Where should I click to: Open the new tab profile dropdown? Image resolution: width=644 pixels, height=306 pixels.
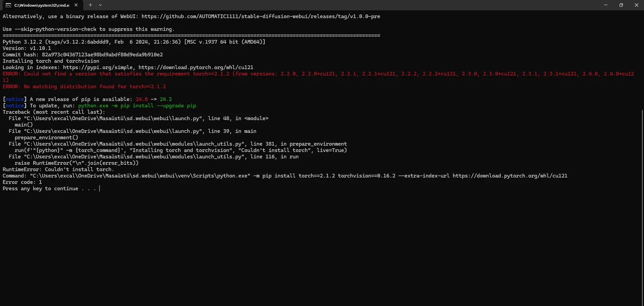tap(100, 5)
